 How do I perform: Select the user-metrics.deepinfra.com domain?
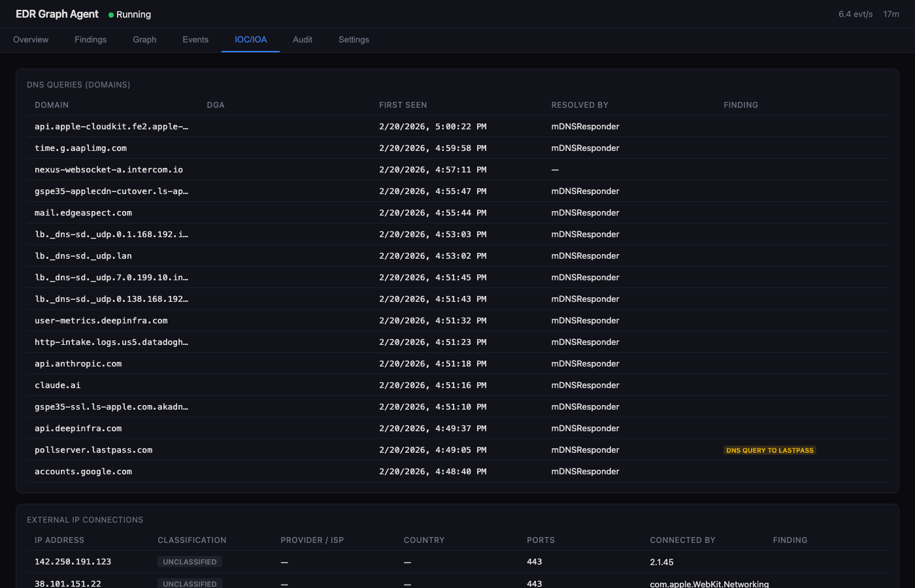pos(101,321)
